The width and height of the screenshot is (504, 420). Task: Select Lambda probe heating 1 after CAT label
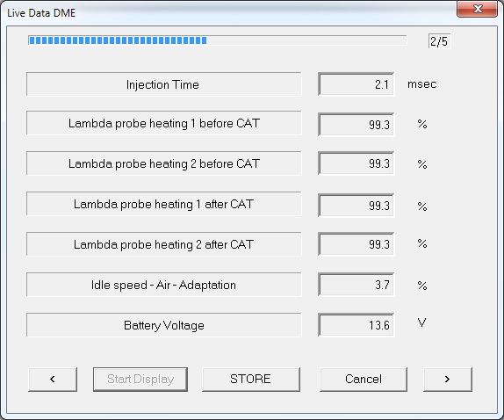(x=164, y=204)
